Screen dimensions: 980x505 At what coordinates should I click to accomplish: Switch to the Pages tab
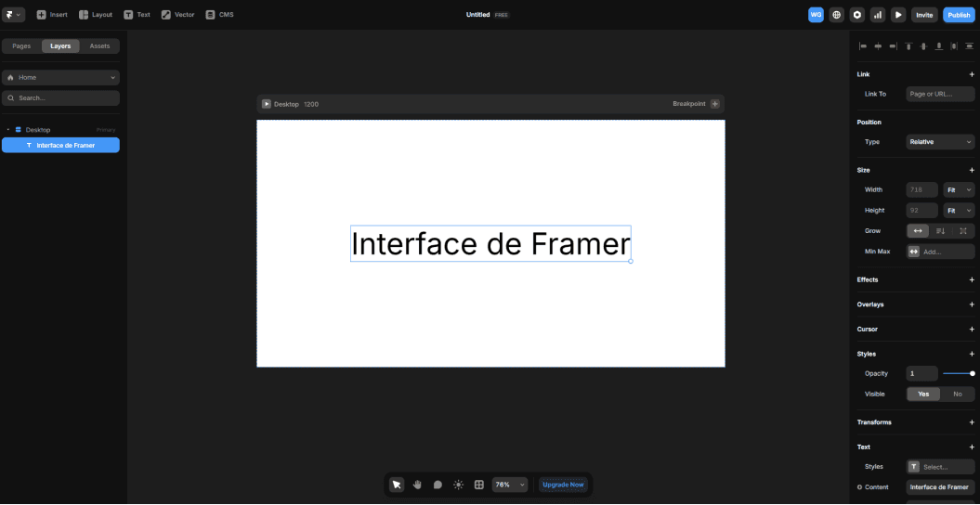(x=22, y=46)
